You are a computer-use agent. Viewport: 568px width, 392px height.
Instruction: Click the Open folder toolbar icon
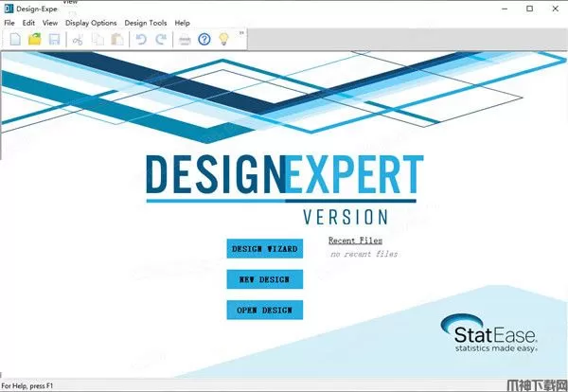[x=35, y=39]
